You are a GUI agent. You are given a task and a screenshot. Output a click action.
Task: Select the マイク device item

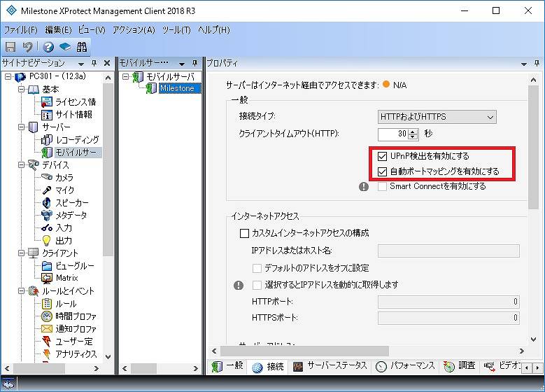tap(64, 190)
